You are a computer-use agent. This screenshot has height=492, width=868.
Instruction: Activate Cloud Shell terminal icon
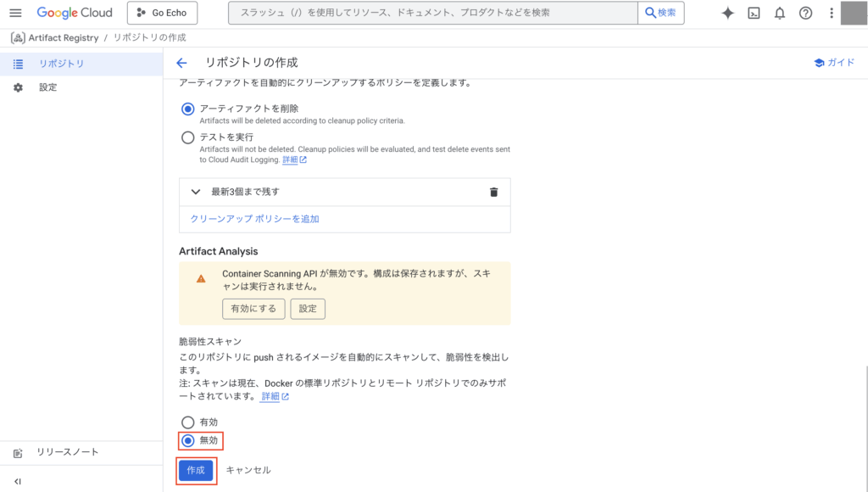754,13
